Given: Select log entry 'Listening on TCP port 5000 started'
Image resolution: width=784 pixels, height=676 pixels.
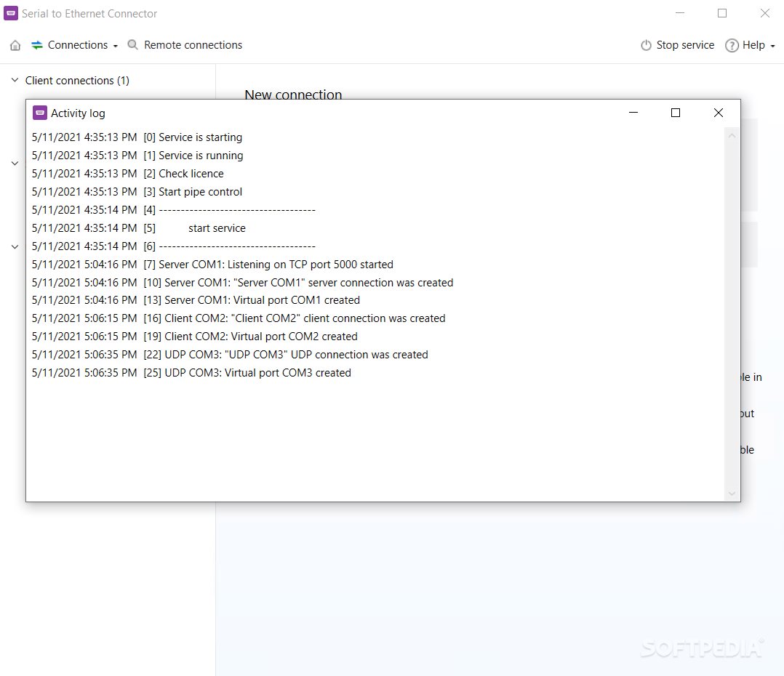Looking at the screenshot, I should pyautogui.click(x=212, y=265).
